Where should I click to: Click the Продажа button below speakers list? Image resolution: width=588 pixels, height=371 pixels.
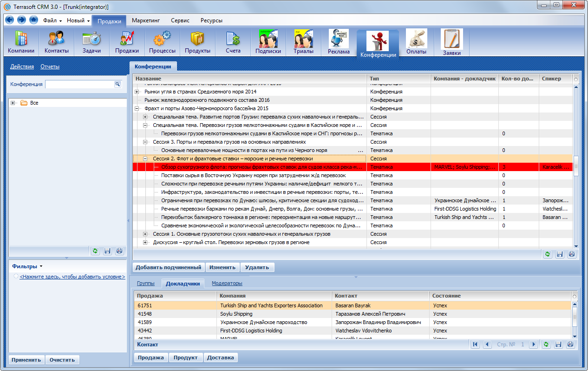[151, 358]
